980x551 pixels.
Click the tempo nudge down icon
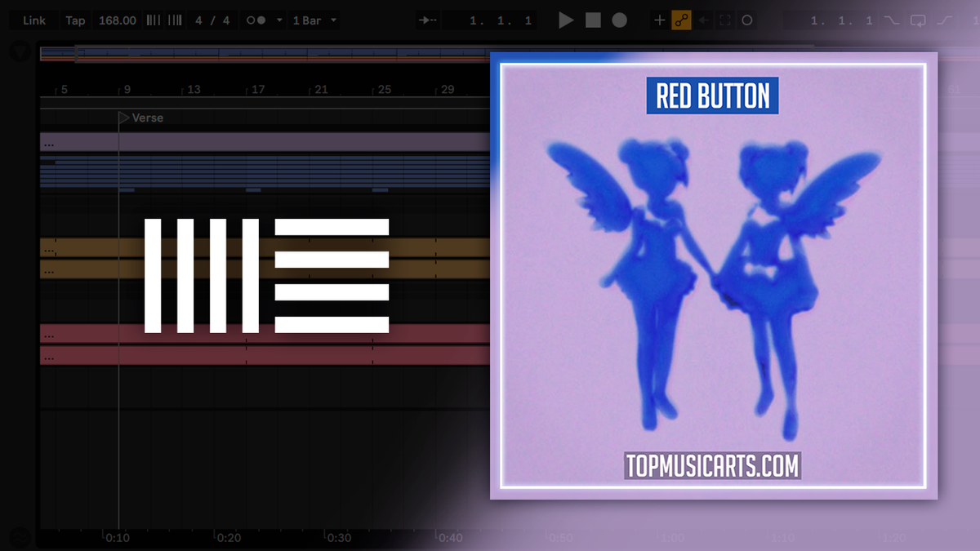pyautogui.click(x=153, y=20)
